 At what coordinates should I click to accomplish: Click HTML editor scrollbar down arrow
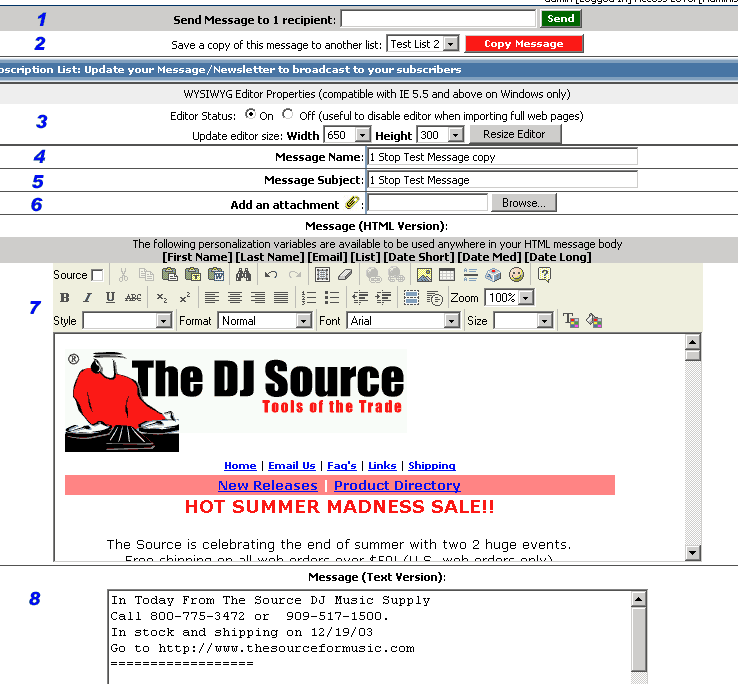pyautogui.click(x=693, y=553)
